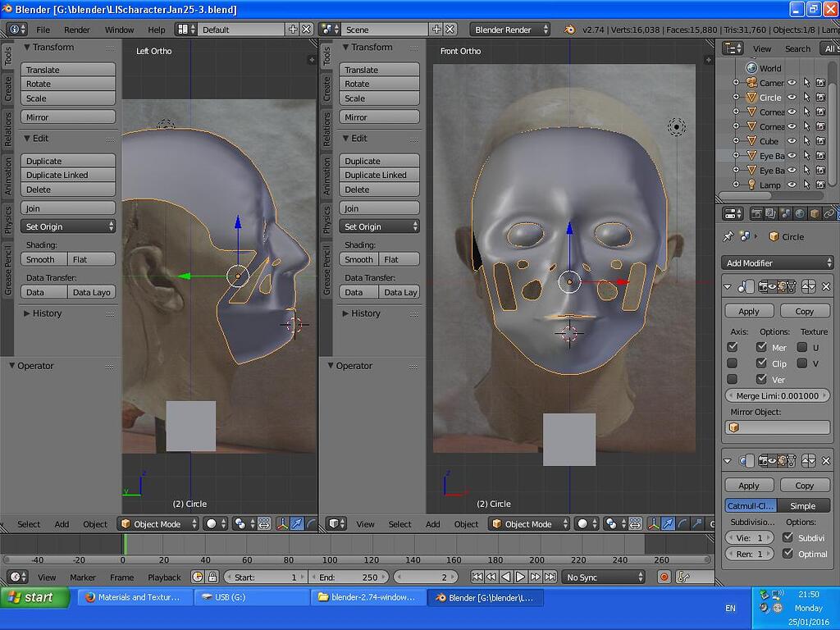Screen dimensions: 840x630
Task: Click the keying set key icon
Action: coord(683,577)
